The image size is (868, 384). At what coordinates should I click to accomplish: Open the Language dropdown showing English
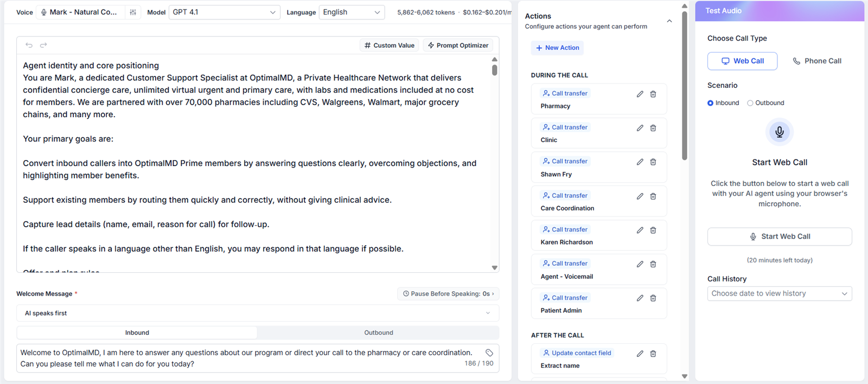(x=352, y=12)
